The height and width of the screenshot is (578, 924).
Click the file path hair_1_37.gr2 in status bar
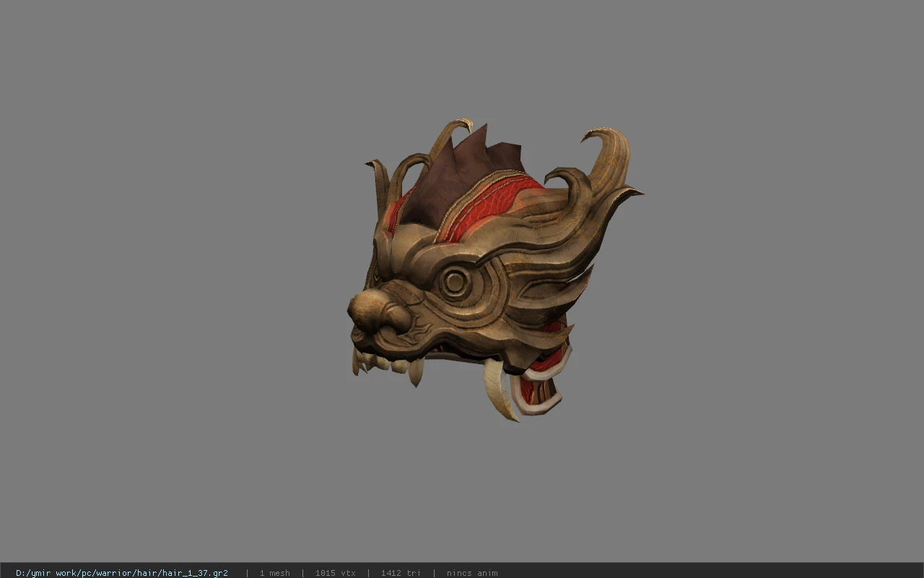122,573
